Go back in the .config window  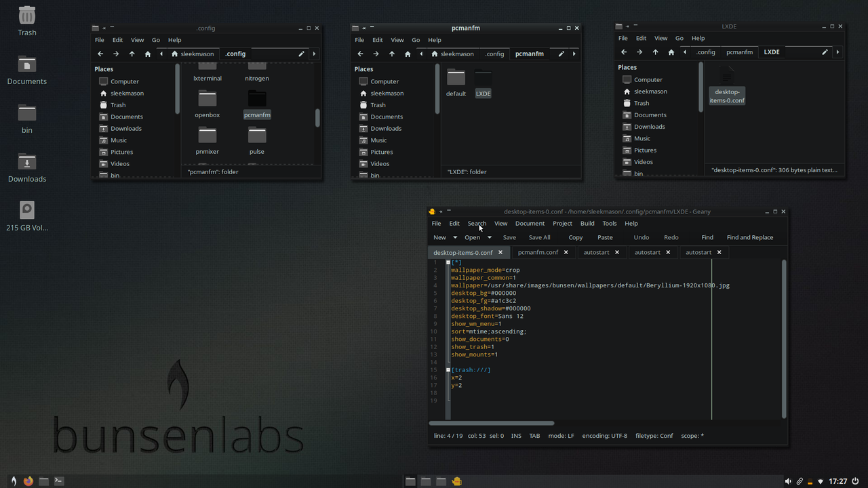(100, 54)
